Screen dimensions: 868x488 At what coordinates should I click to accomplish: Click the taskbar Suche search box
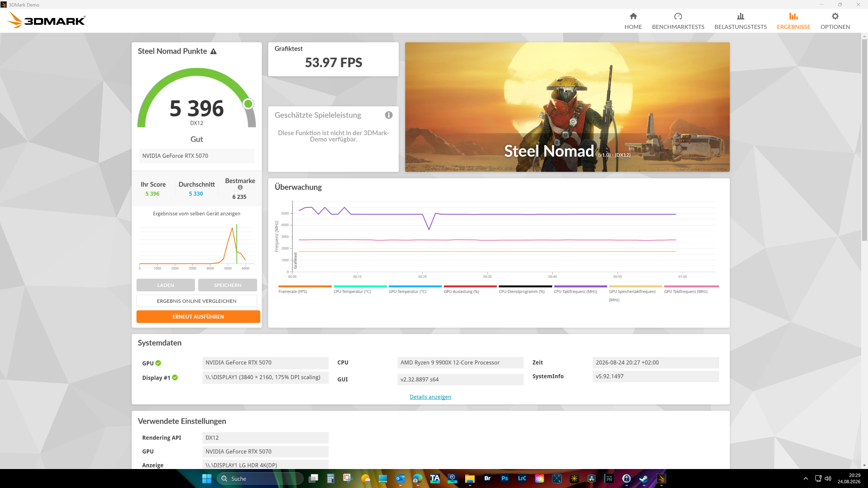pos(260,479)
